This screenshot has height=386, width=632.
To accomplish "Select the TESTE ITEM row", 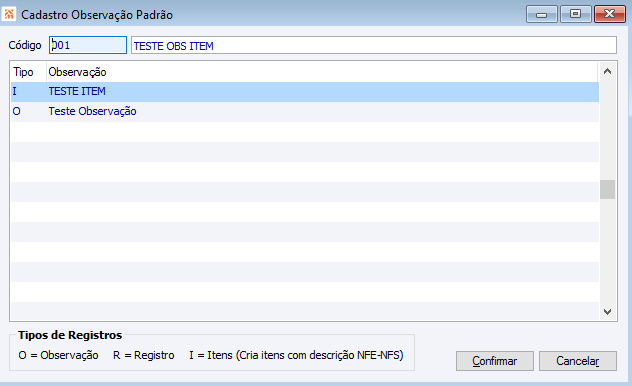I will (305, 92).
